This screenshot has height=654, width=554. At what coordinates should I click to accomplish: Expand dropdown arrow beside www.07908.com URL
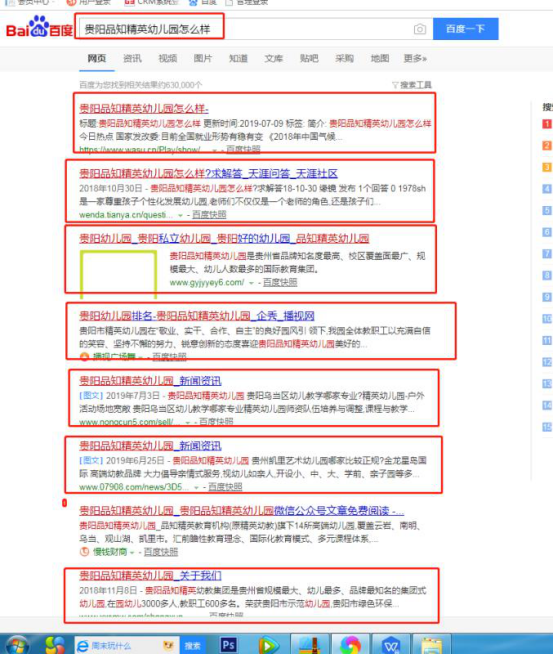pyautogui.click(x=196, y=487)
